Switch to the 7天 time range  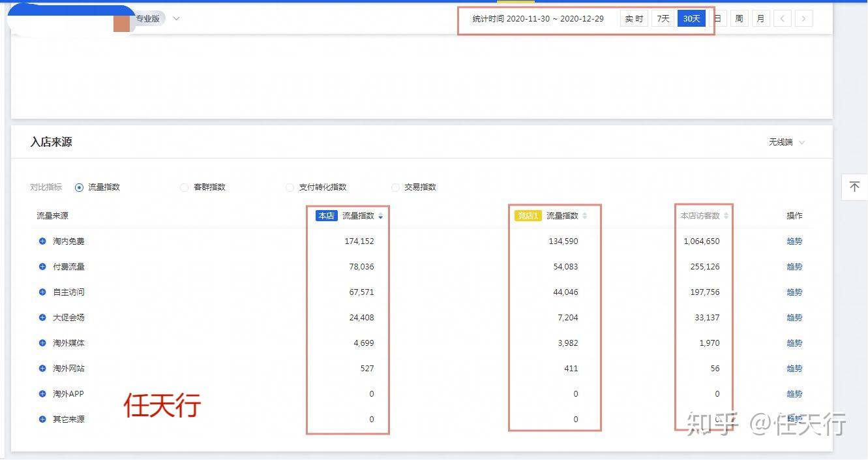point(663,19)
